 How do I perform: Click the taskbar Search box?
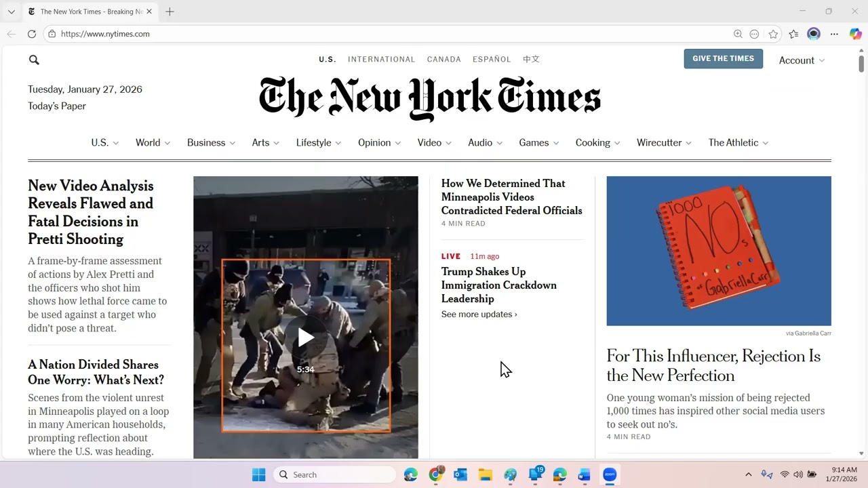click(x=334, y=475)
